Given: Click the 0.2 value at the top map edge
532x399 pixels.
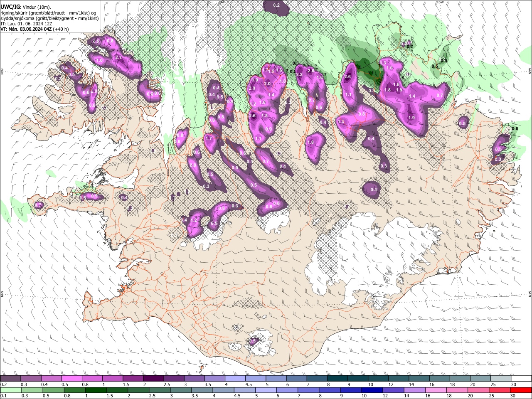Looking at the screenshot, I should tap(276, 5).
